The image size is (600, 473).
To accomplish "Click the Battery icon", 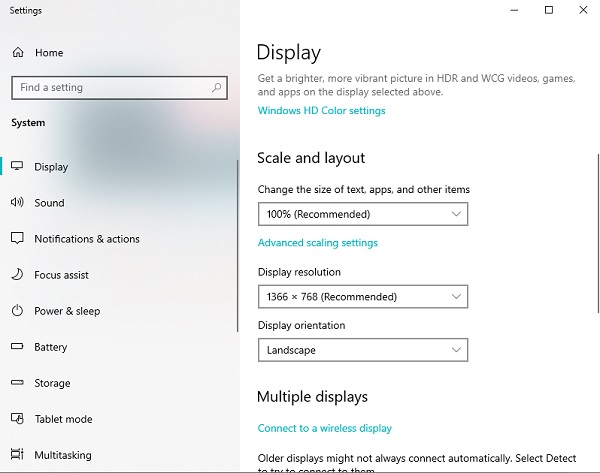I will (17, 346).
